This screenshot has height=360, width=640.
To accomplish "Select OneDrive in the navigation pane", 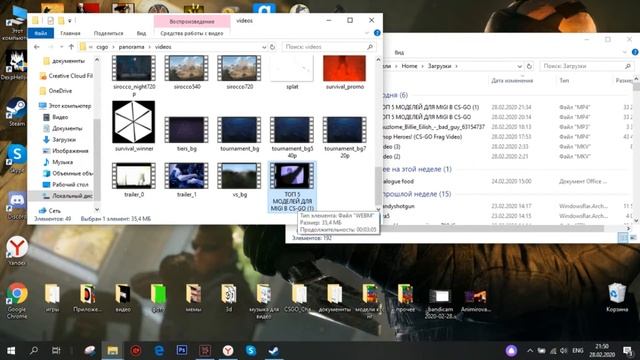I will 56,91.
